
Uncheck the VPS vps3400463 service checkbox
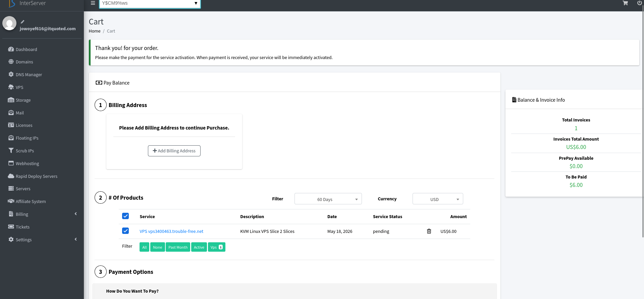125,231
